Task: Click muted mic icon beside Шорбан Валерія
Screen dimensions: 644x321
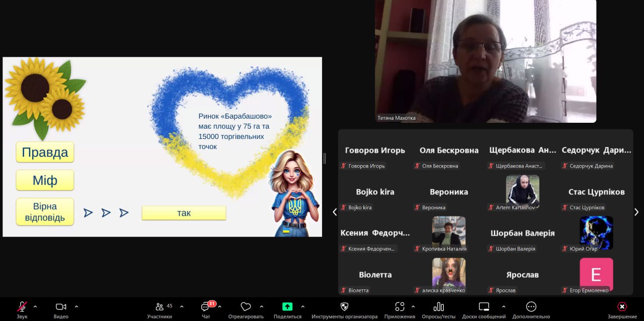Action: [x=491, y=249]
